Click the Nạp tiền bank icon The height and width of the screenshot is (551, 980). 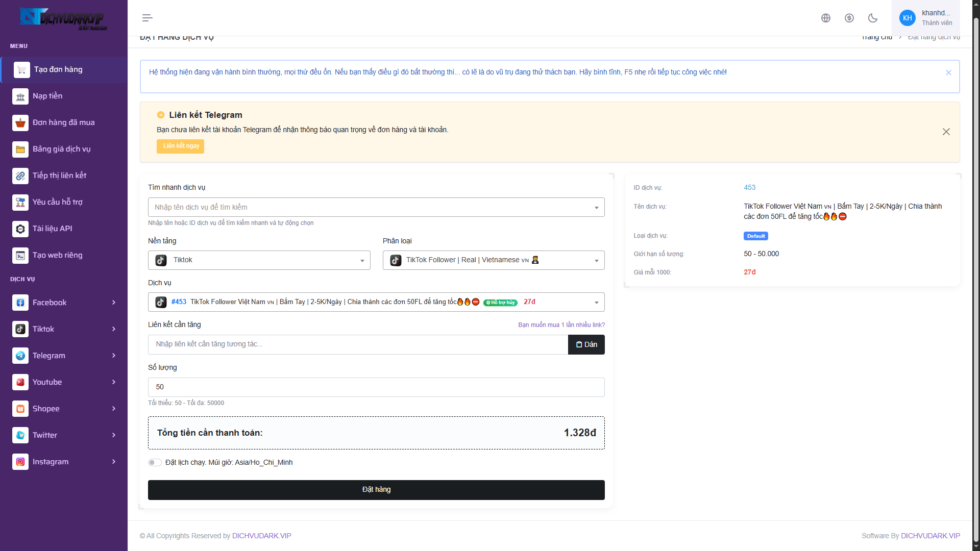(20, 96)
